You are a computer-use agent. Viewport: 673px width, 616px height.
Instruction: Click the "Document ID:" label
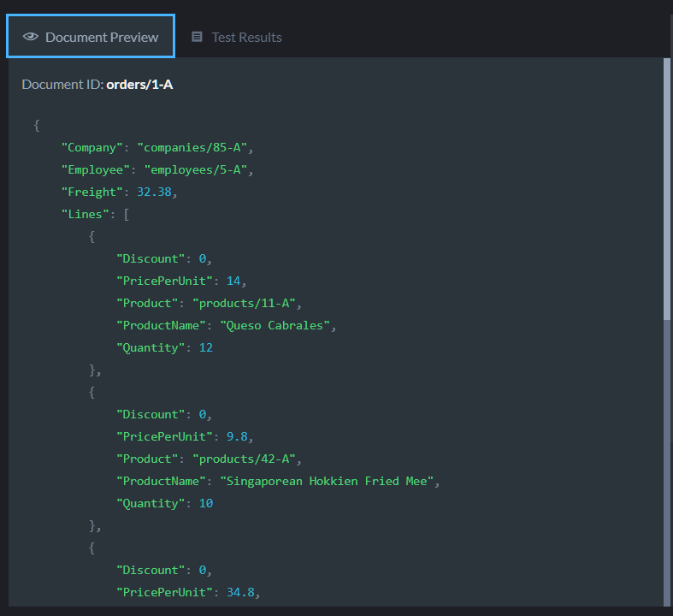tap(62, 85)
